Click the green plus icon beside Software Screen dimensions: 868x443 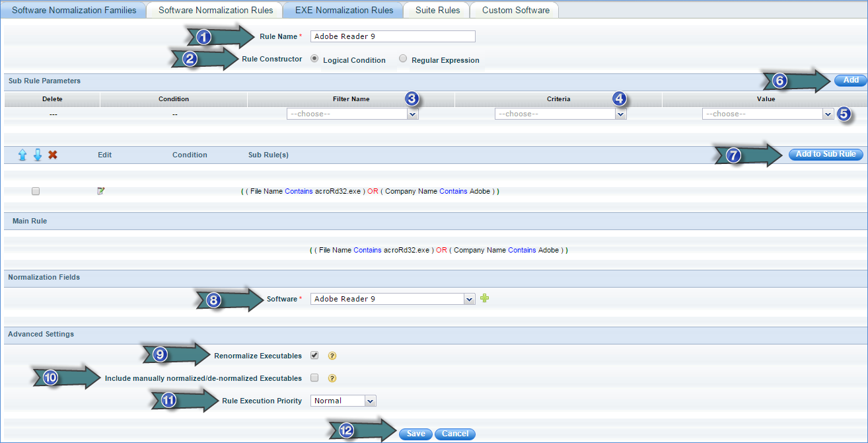[485, 298]
